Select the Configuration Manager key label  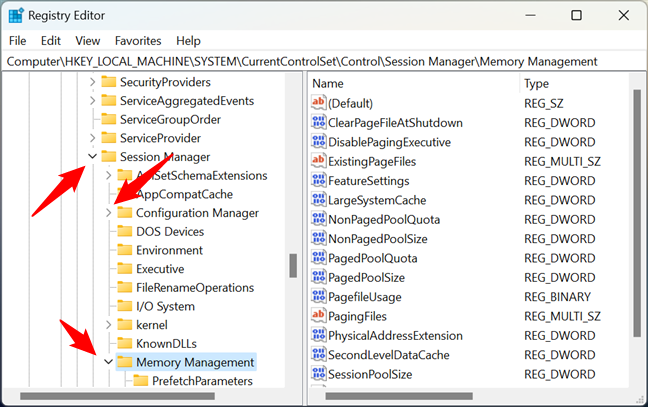197,213
